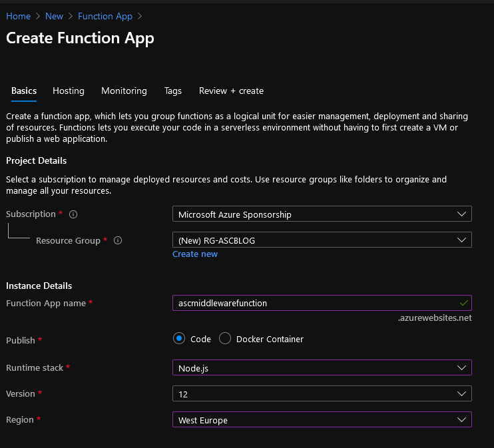The image size is (494, 448).
Task: Open the Runtime stack dropdown
Action: [322, 367]
